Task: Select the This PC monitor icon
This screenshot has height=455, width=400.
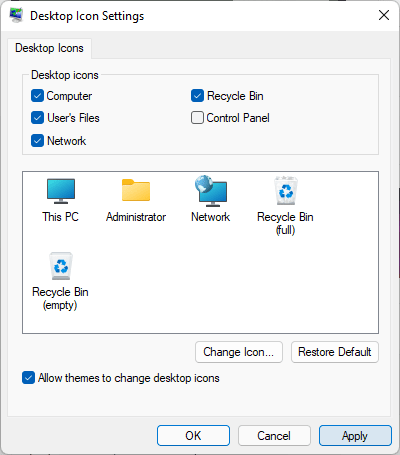Action: (61, 191)
